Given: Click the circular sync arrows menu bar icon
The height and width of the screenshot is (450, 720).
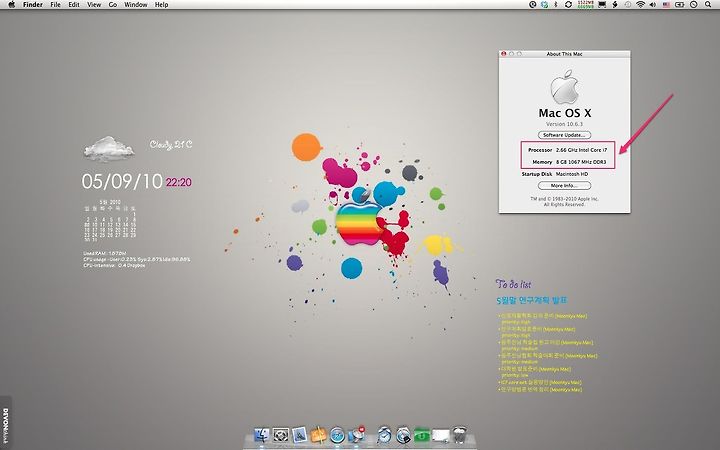Looking at the screenshot, I should pyautogui.click(x=568, y=5).
